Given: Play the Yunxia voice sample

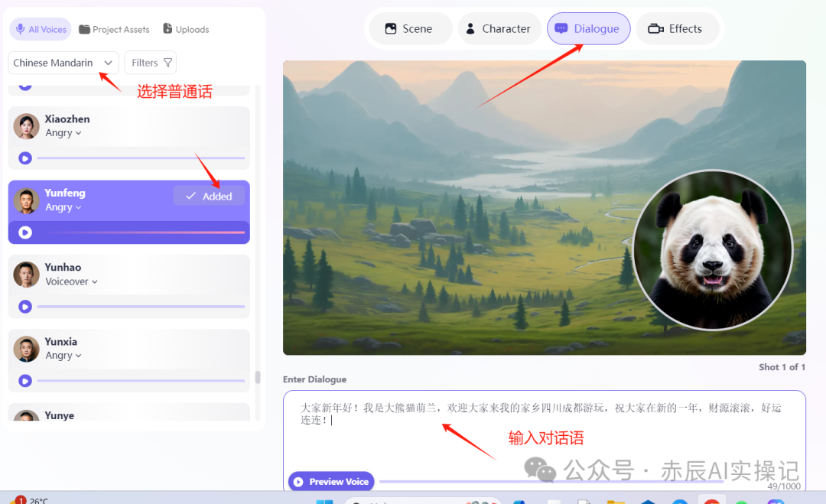Looking at the screenshot, I should point(24,381).
